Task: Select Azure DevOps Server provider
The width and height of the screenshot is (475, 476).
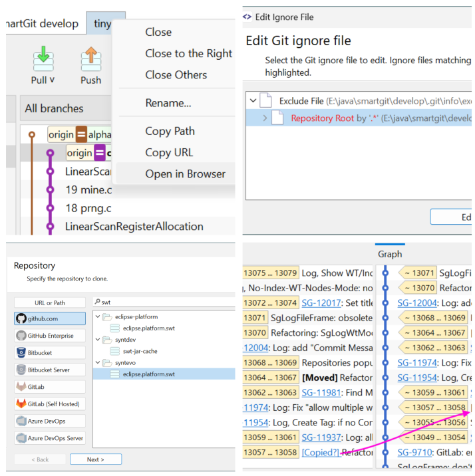Action: click(50, 438)
